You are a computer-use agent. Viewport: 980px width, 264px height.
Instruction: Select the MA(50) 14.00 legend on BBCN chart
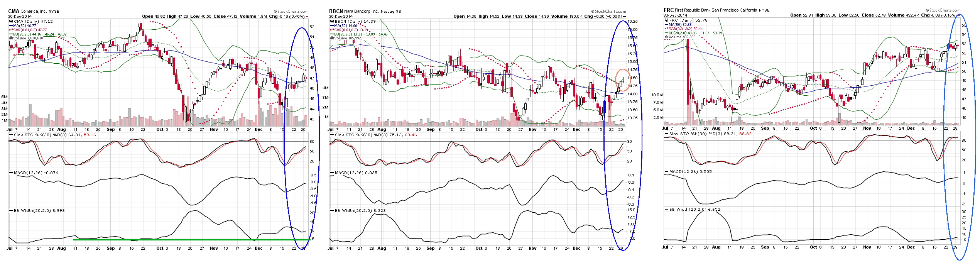343,26
